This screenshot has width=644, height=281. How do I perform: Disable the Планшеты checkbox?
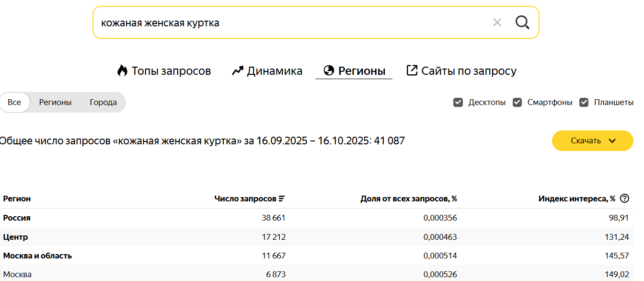pyautogui.click(x=584, y=102)
